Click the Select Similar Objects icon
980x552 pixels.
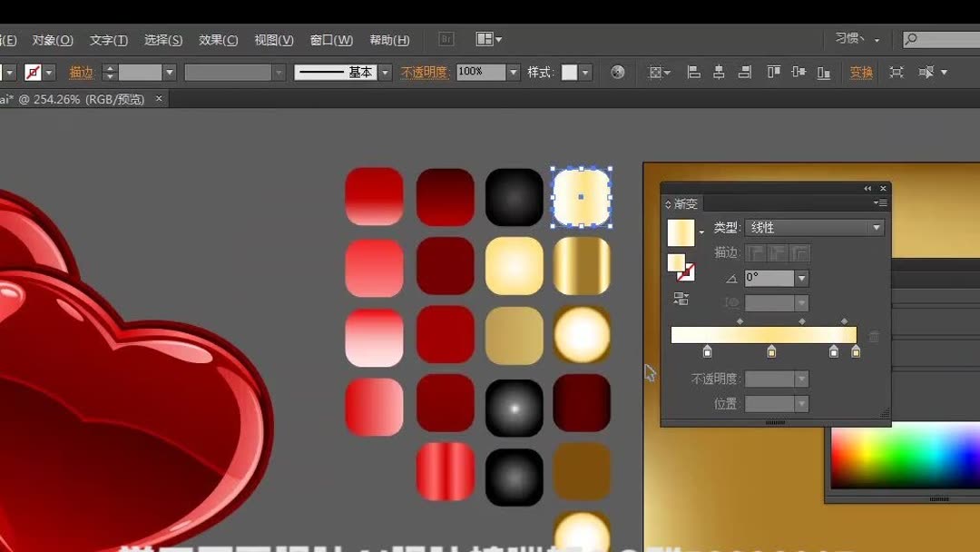point(926,73)
